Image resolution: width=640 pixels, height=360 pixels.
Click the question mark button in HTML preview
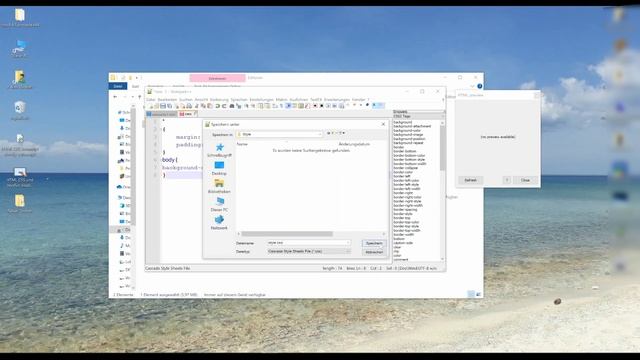[507, 180]
